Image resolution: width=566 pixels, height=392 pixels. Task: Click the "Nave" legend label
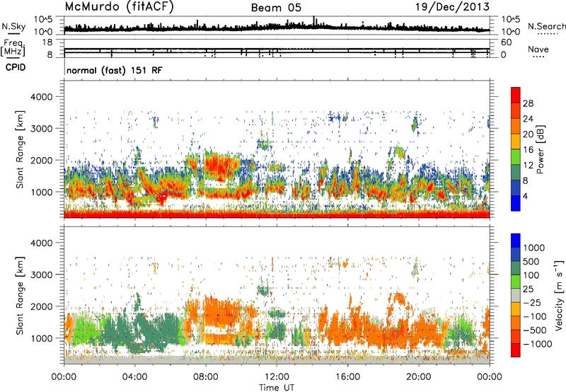[x=538, y=49]
